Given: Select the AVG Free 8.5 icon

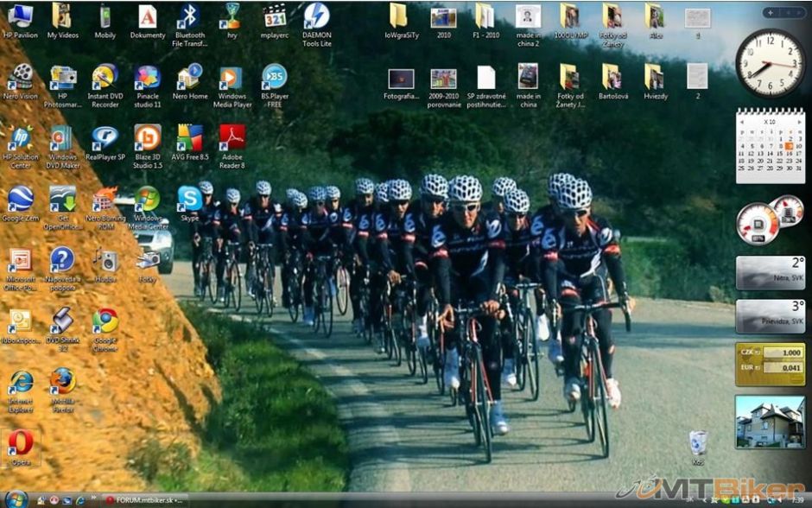Looking at the screenshot, I should pyautogui.click(x=189, y=138).
